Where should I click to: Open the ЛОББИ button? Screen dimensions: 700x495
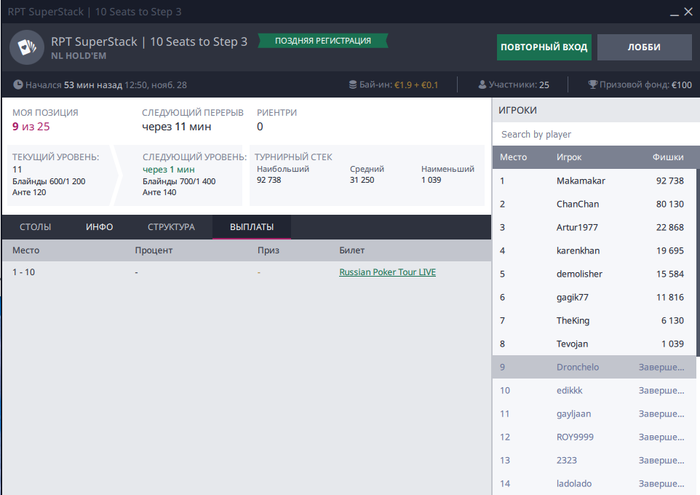(x=644, y=47)
